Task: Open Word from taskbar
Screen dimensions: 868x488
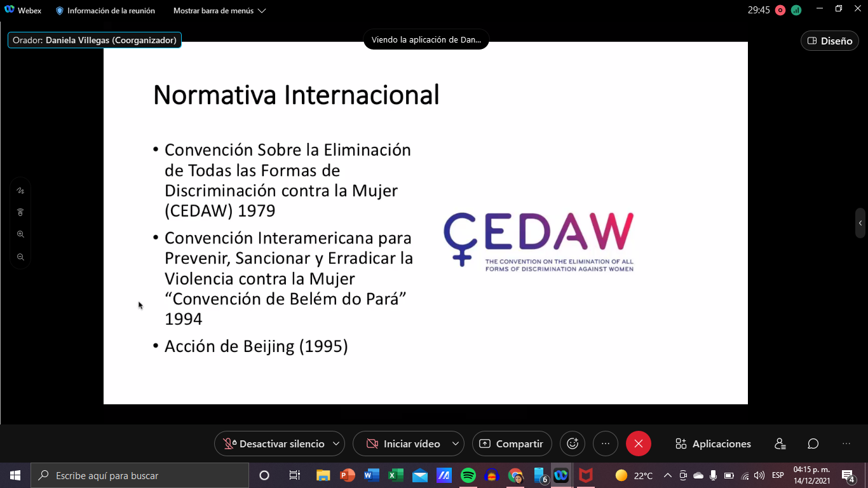Action: click(372, 475)
